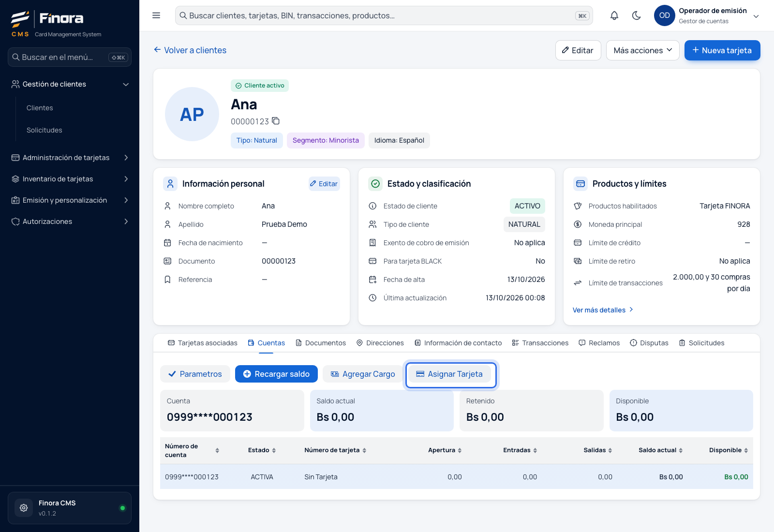This screenshot has height=532, width=774.
Task: Expand Autorizaciones menu
Action: (70, 222)
